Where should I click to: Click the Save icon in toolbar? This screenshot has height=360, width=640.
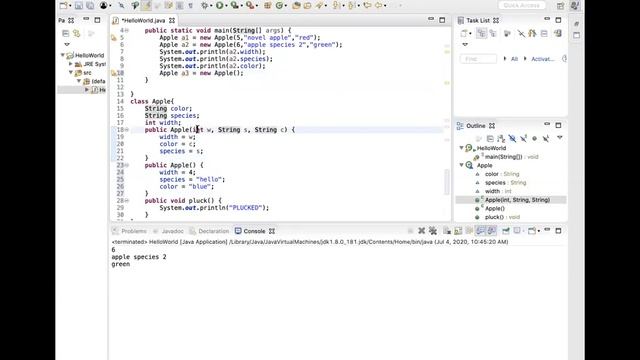(x=79, y=5)
